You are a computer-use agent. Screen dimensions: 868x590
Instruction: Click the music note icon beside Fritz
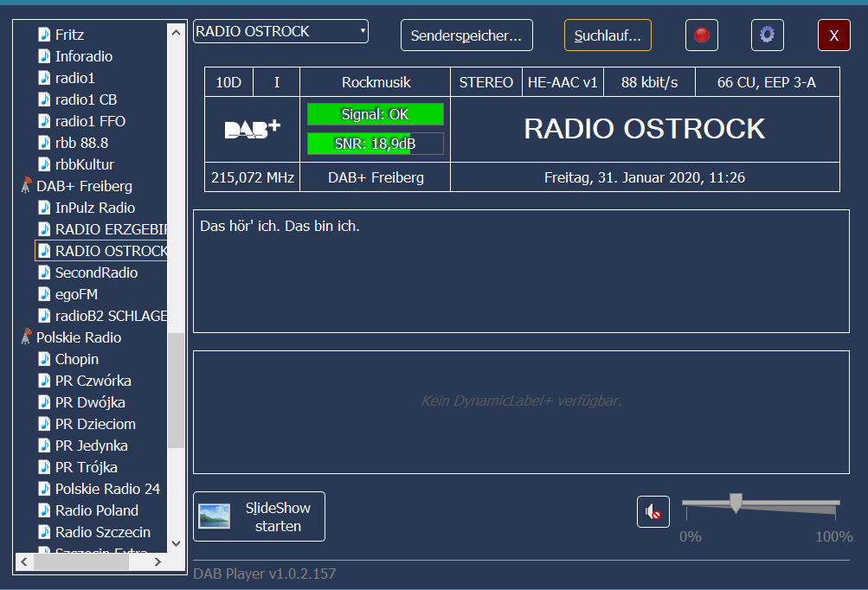point(44,35)
